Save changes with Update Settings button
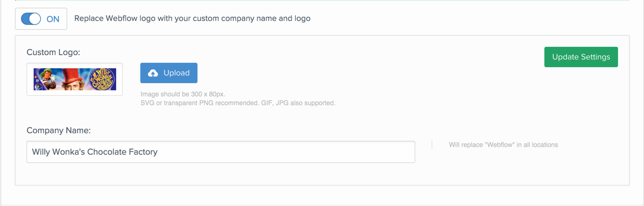This screenshot has height=206, width=644. [x=581, y=57]
